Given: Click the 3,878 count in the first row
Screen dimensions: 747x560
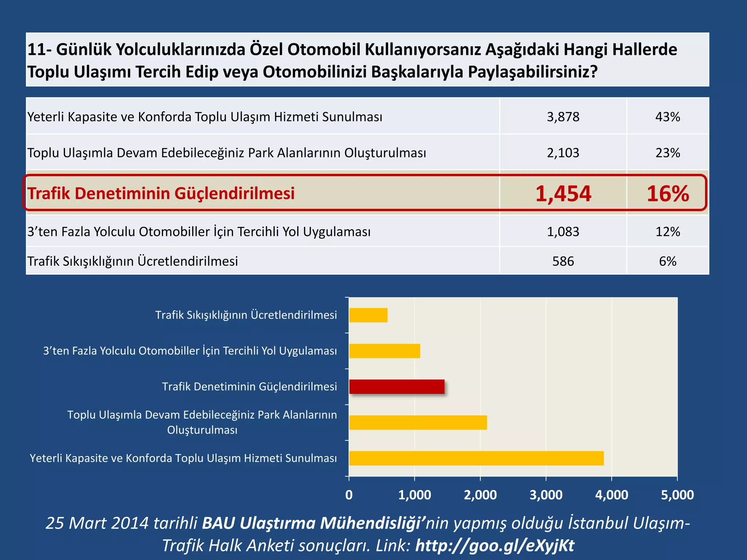Looking at the screenshot, I should [x=563, y=117].
